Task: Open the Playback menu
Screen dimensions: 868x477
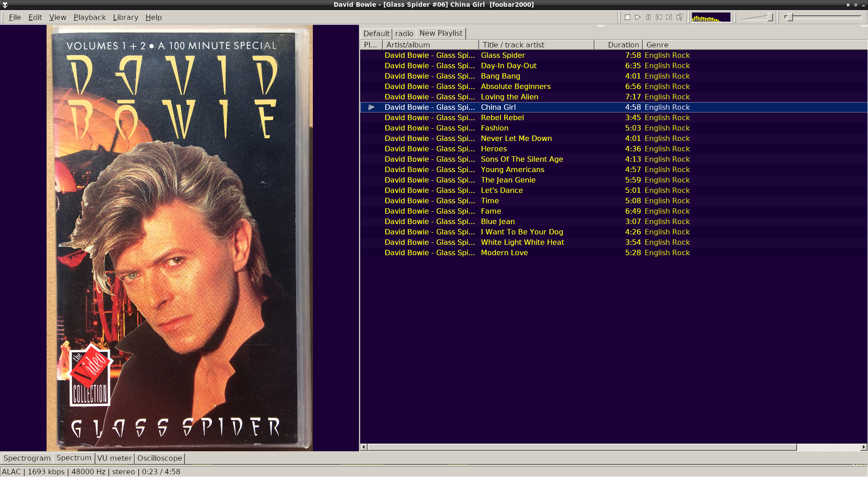Action: (x=90, y=17)
